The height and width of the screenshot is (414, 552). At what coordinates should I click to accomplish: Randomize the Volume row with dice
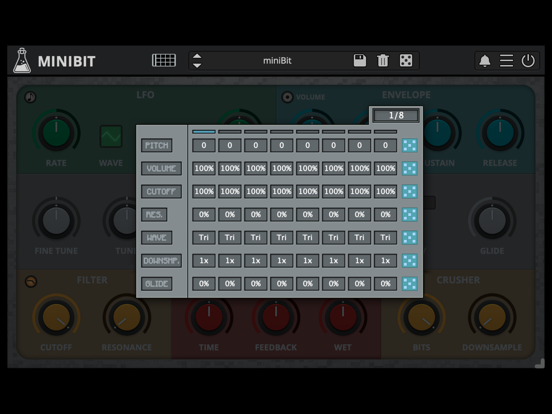click(x=410, y=169)
